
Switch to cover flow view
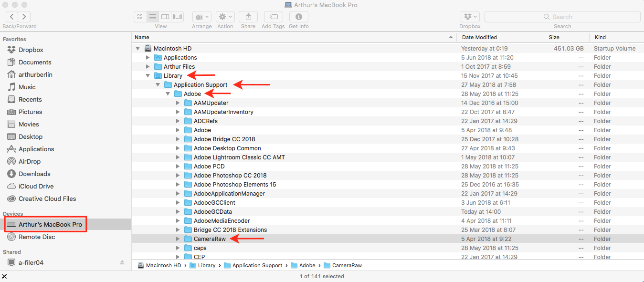[178, 17]
